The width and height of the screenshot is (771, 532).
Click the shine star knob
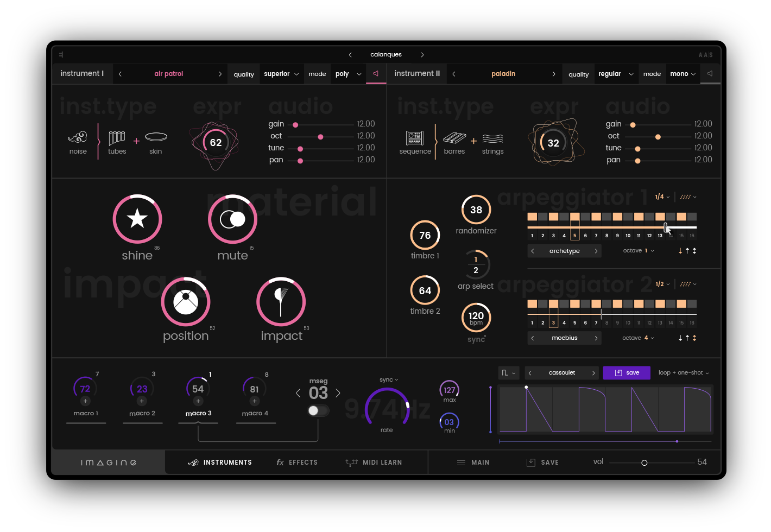click(x=137, y=219)
